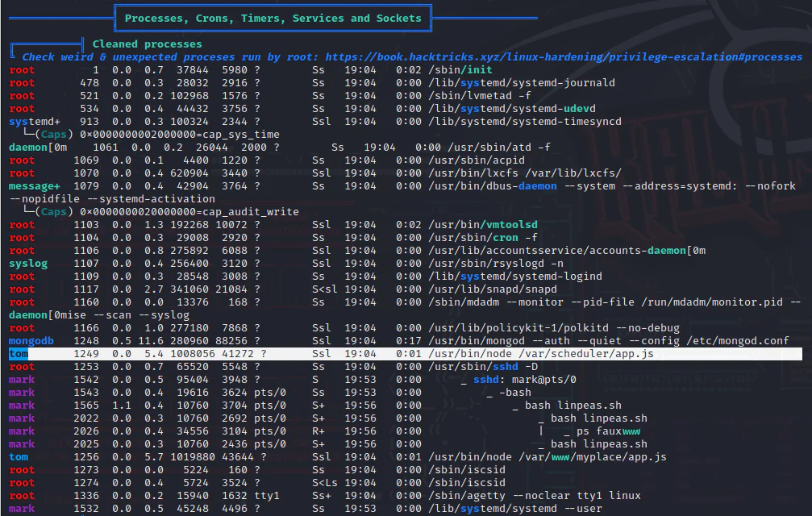Select the '-bash' process entry
The width and height of the screenshot is (812, 516).
point(514,393)
